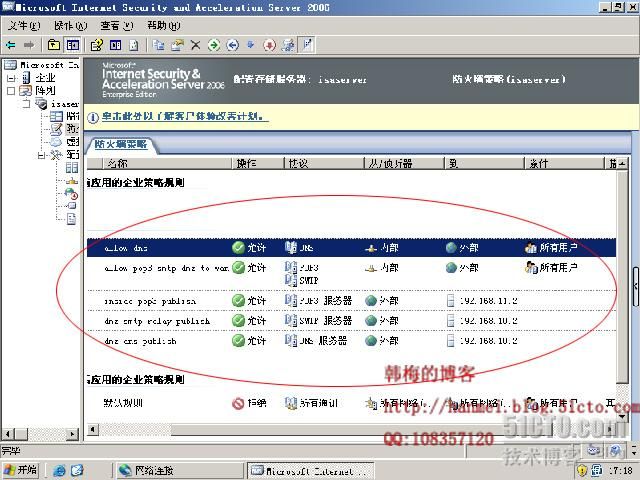640x480 pixels.
Task: Click the tree pane scrollbar right arrow
Action: 73,434
